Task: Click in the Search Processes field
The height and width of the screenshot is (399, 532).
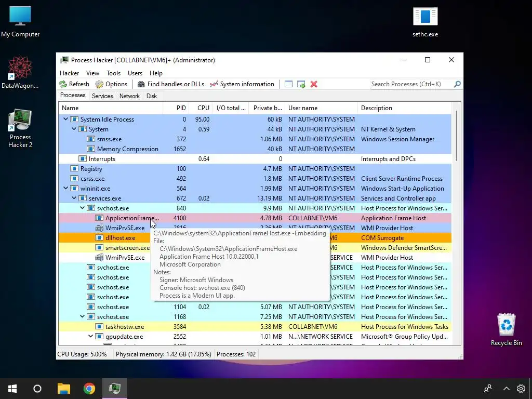Action: [x=411, y=84]
